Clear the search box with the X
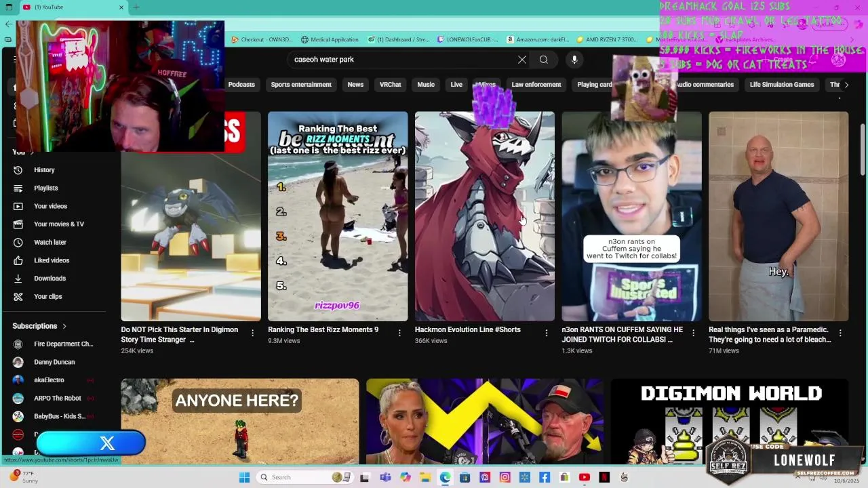 pos(522,60)
